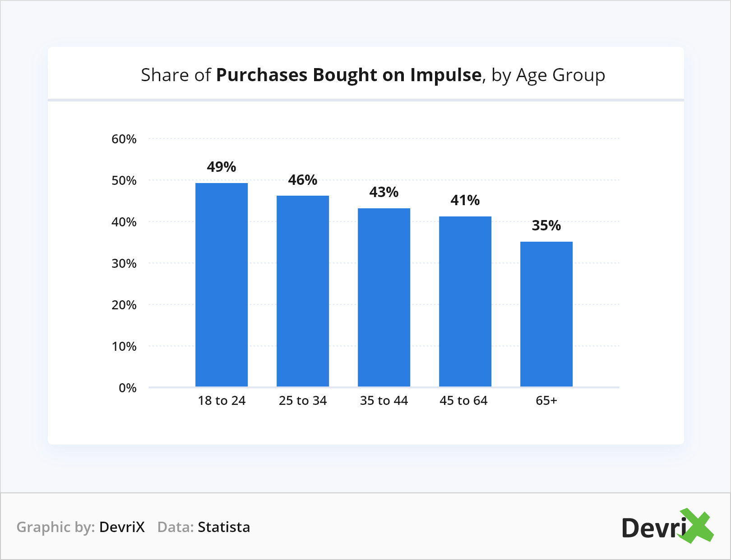Click the 0% axis label
The width and height of the screenshot is (731, 560).
pos(127,388)
